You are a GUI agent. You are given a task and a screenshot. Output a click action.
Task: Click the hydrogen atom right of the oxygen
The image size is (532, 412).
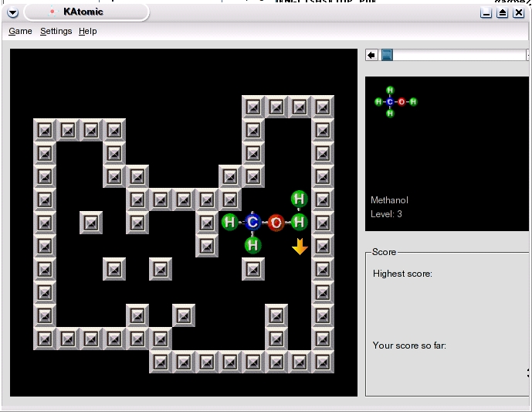(299, 223)
